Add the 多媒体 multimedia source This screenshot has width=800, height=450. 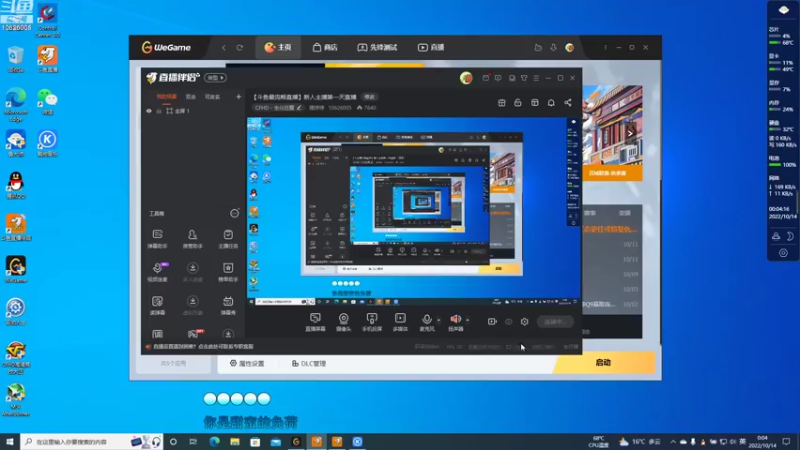tap(401, 322)
